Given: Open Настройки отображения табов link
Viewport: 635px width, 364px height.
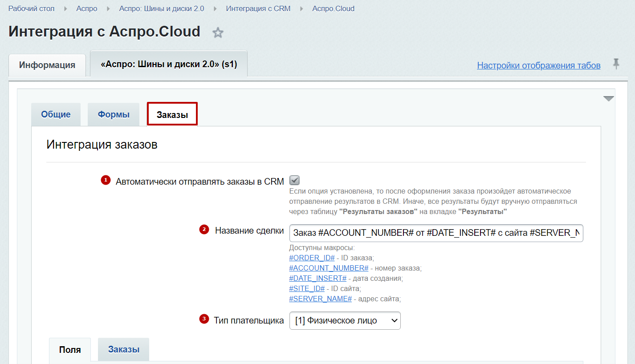Looking at the screenshot, I should coord(539,65).
